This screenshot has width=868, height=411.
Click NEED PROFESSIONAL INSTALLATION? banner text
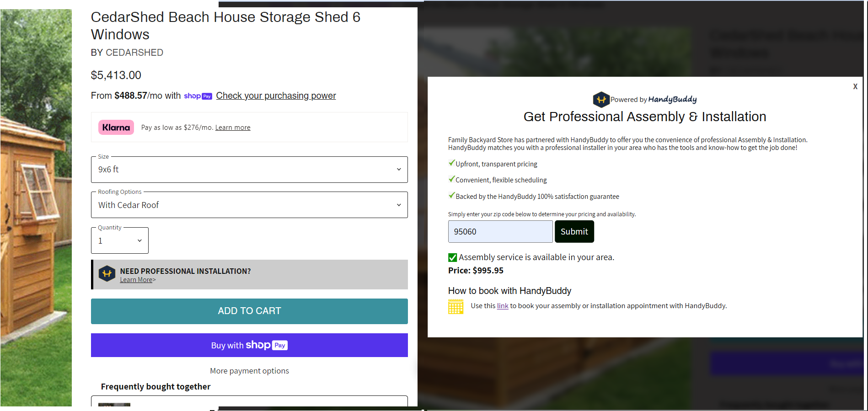coord(185,271)
